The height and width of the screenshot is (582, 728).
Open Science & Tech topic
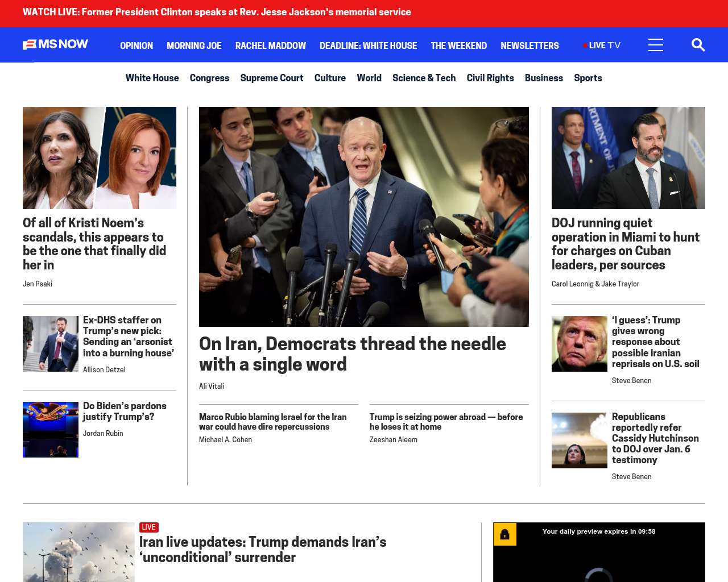[x=424, y=78]
